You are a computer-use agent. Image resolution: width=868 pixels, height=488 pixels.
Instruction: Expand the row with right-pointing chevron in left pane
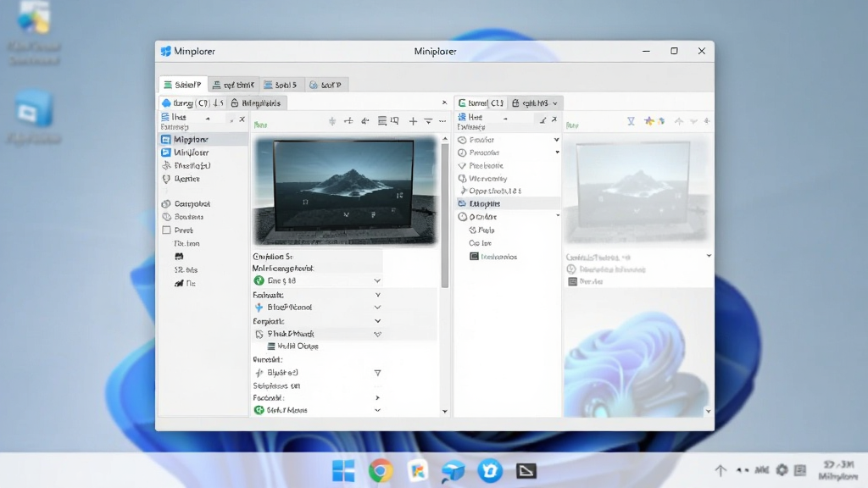click(377, 398)
